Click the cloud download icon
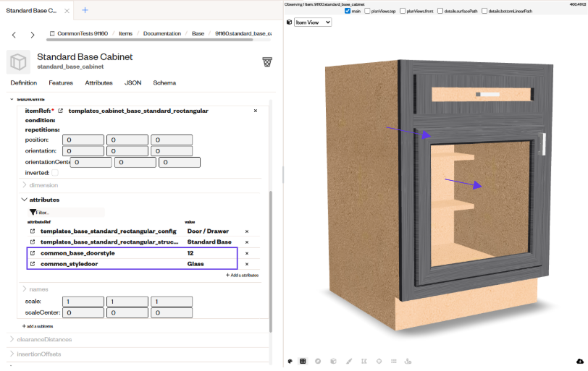The width and height of the screenshot is (588, 371). click(x=580, y=362)
